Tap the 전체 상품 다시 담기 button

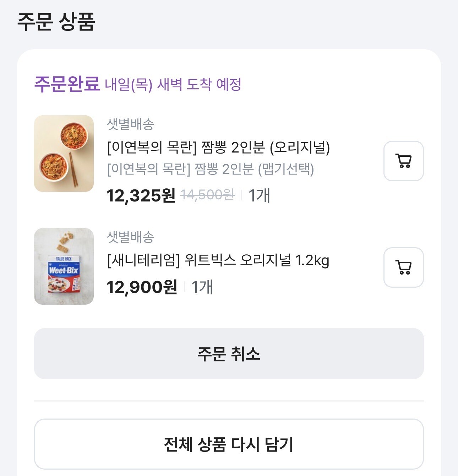[x=229, y=444]
